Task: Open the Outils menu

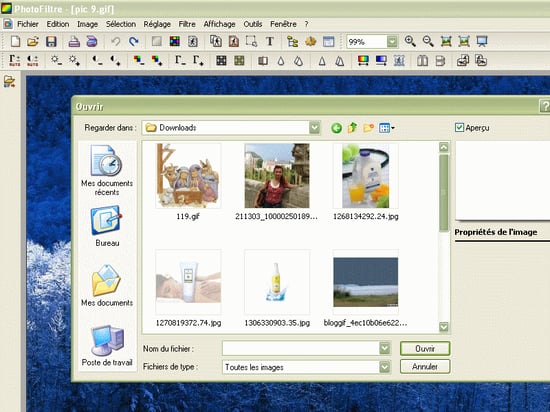Action: click(x=253, y=24)
